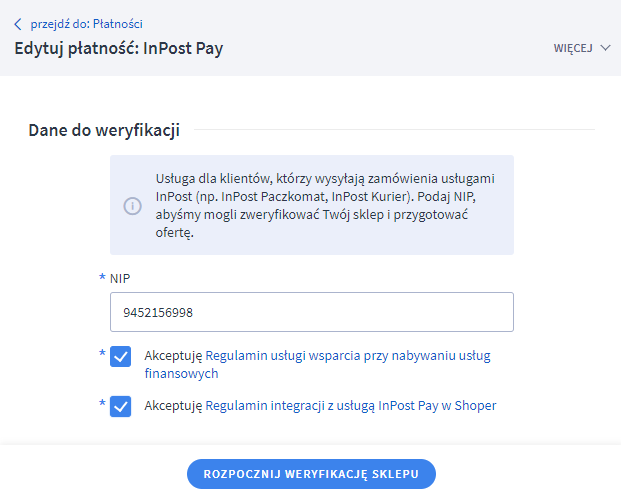
Task: Click asterisk beside InPost Pay integration consent
Action: 101,404
